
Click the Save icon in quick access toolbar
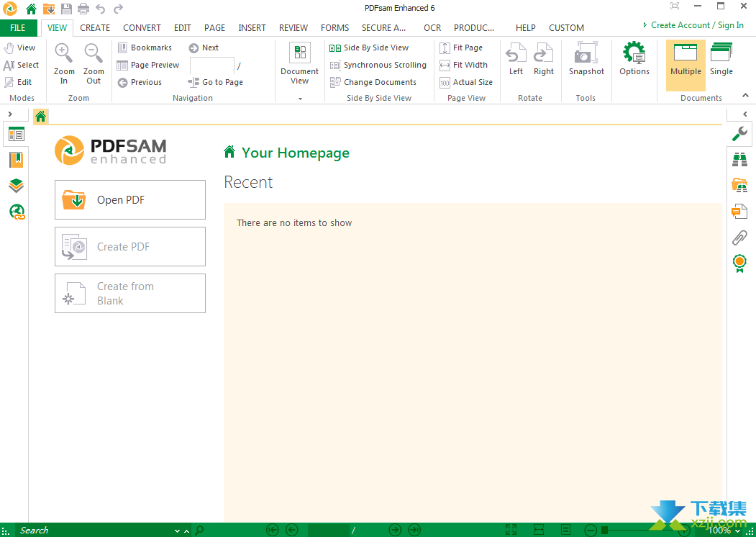[66, 8]
